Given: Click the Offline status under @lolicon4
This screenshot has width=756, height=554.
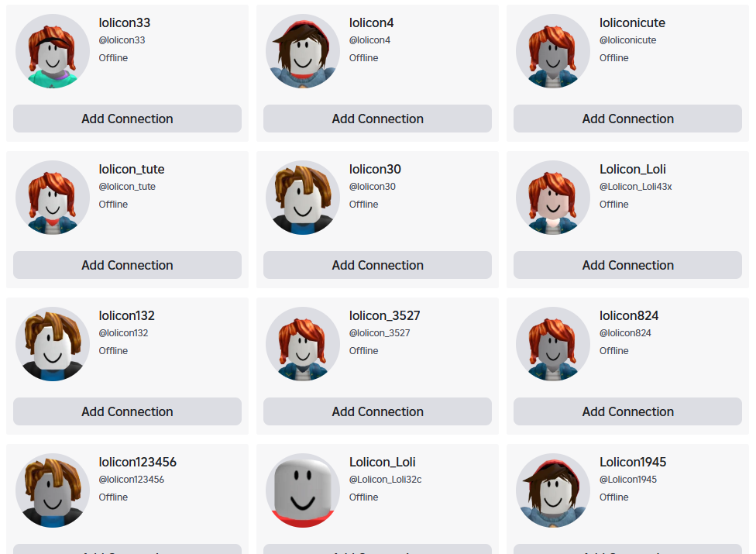Looking at the screenshot, I should 363,58.
